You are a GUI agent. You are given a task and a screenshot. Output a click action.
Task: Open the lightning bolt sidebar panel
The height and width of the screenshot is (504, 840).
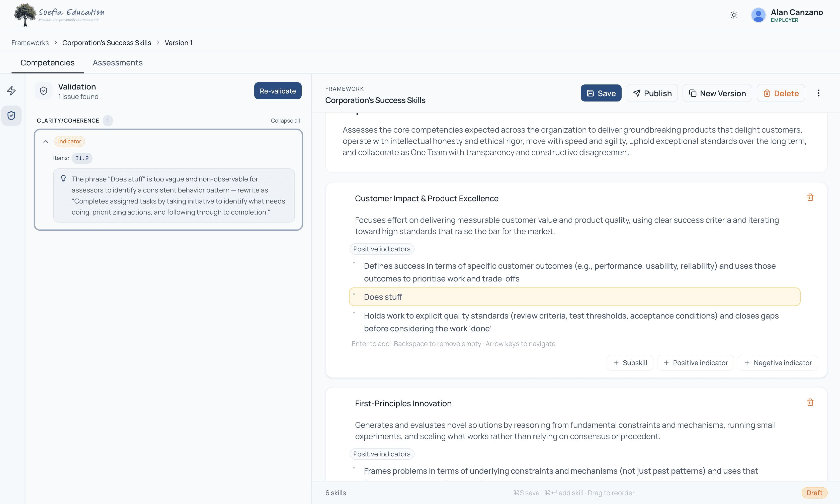pyautogui.click(x=12, y=91)
